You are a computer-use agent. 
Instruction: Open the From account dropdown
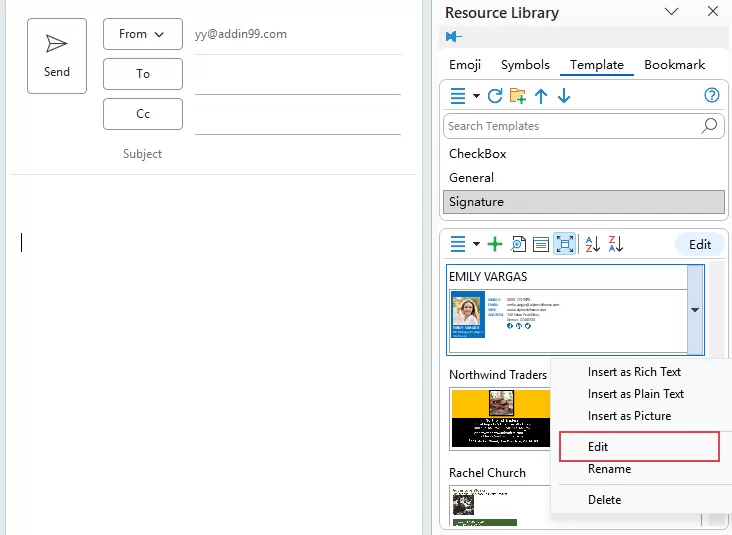[x=143, y=34]
